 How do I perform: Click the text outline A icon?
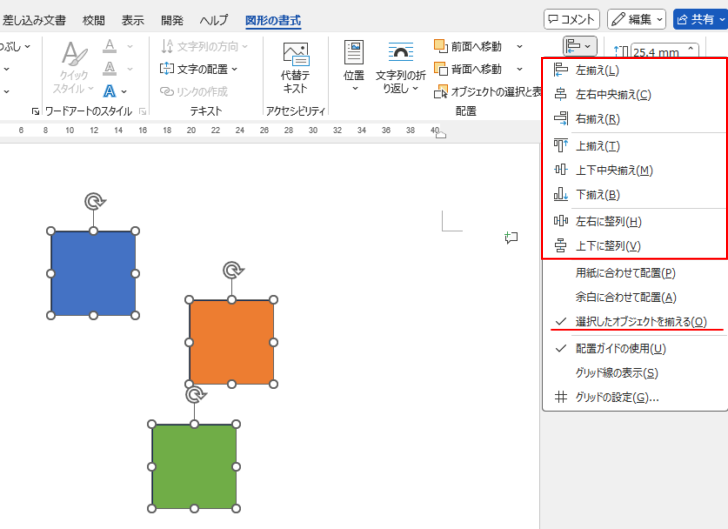(x=110, y=69)
